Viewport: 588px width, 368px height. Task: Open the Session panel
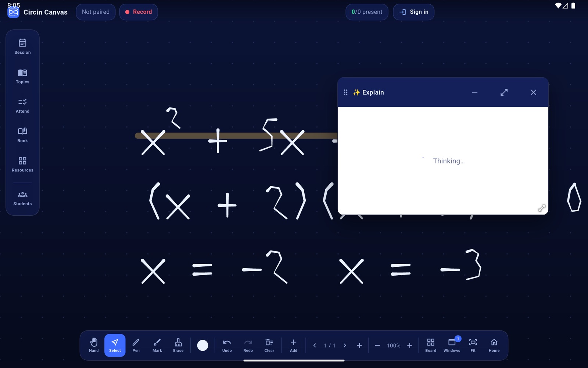point(22,47)
